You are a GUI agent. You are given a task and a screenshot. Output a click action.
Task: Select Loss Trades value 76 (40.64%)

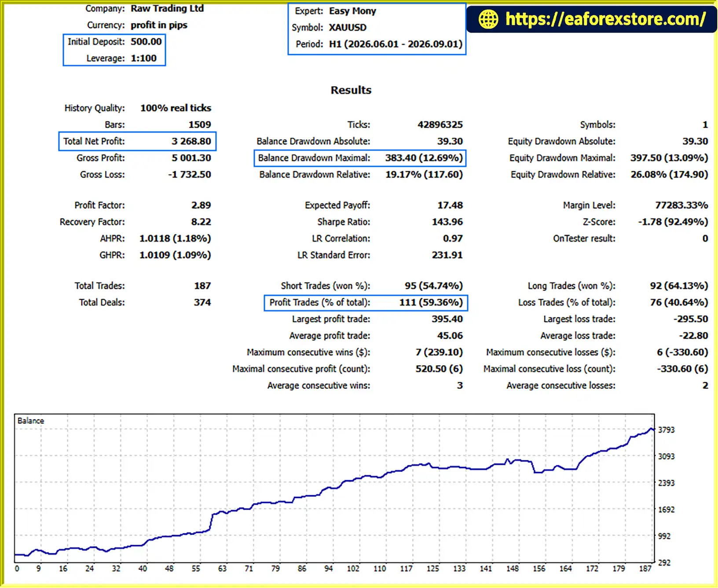[x=679, y=303]
